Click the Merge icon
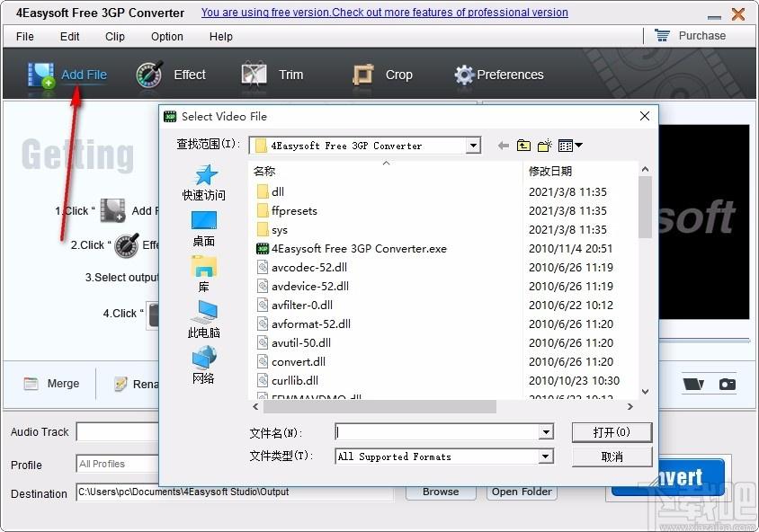This screenshot has height=532, width=759. (x=31, y=384)
